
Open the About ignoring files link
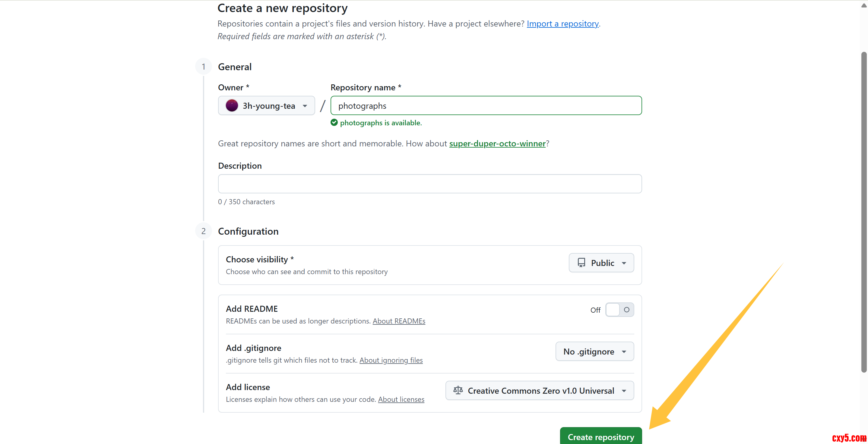[391, 360]
